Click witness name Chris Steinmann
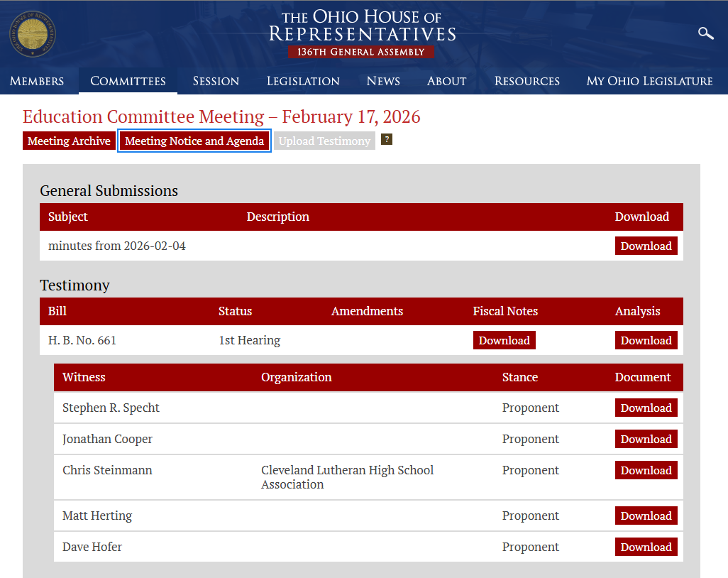728x578 pixels. point(107,470)
